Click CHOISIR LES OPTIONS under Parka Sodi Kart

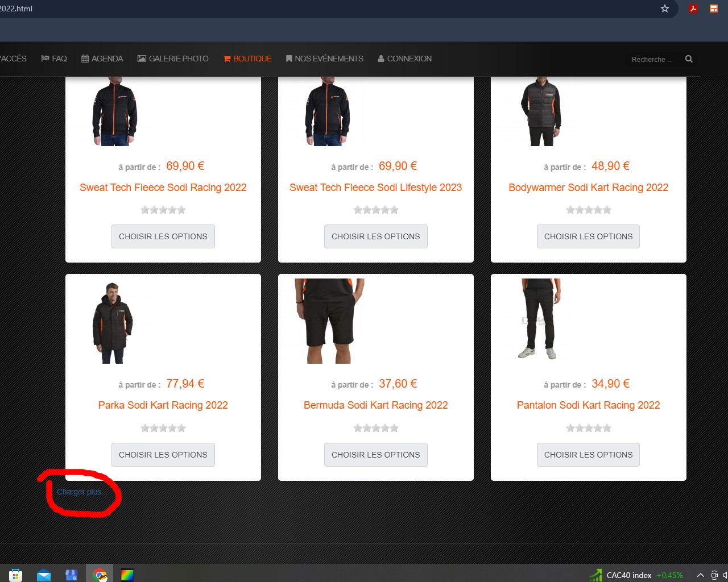tap(163, 455)
